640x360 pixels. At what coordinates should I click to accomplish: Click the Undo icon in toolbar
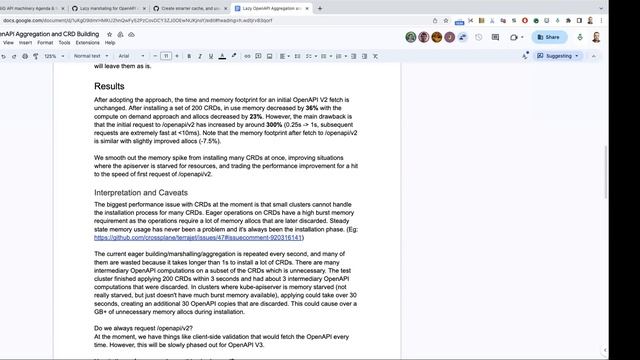pos(4,56)
